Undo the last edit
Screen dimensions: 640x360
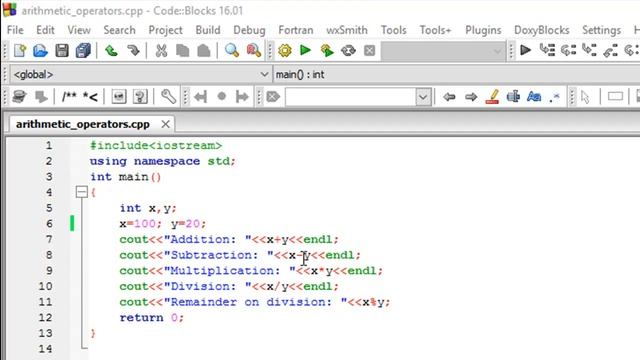[x=111, y=51]
